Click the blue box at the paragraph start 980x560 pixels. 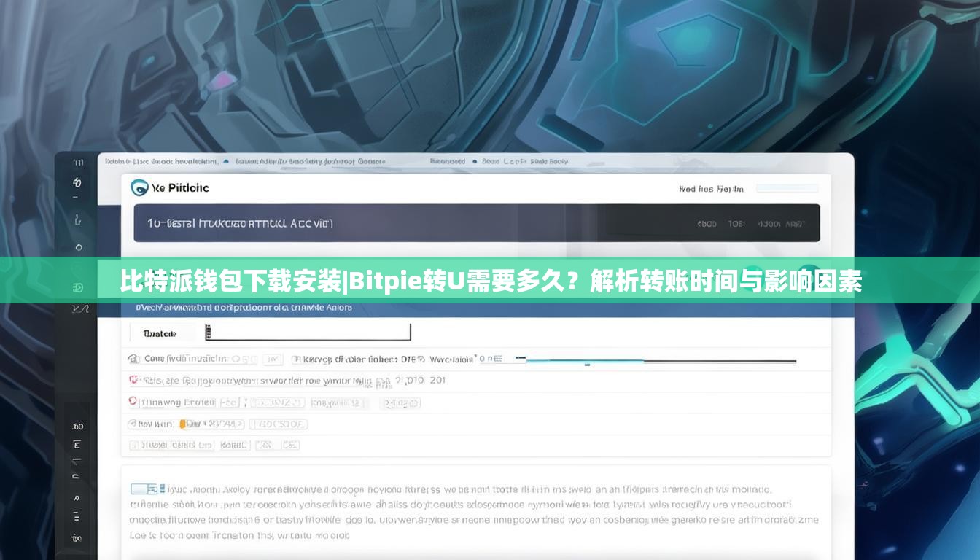point(144,489)
